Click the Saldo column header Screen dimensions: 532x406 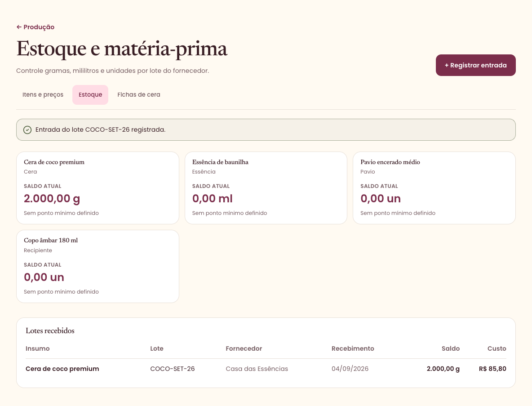pyautogui.click(x=451, y=348)
